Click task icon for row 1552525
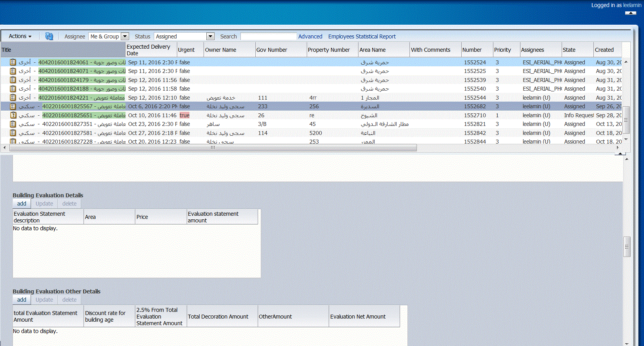This screenshot has height=346, width=644. 13,71
